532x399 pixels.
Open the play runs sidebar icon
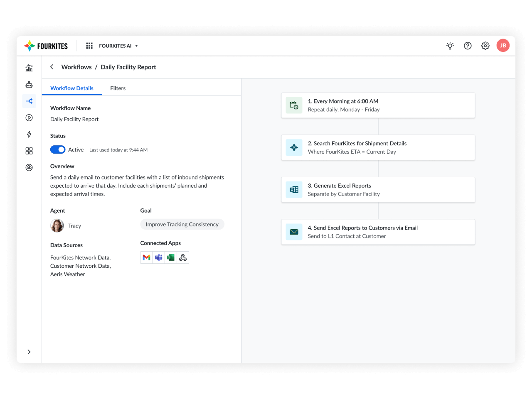29,118
